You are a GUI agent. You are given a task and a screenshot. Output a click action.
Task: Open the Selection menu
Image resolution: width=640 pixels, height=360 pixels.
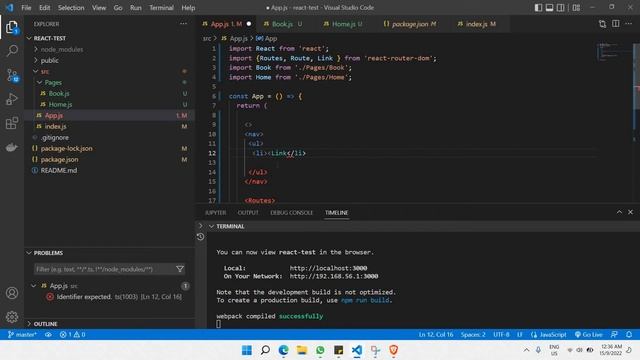tap(71, 7)
